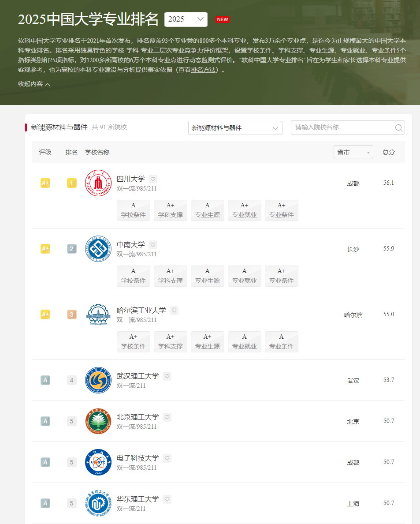The image size is (420, 524).
Task: Click 四川大学's 学科支撑 indicator card
Action: 171,210
